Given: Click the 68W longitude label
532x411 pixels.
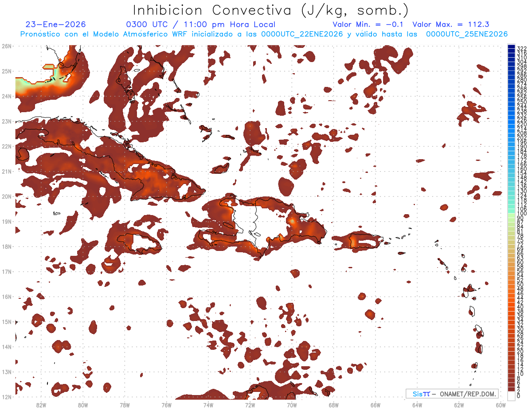Looking at the screenshot, I should coord(334,405).
